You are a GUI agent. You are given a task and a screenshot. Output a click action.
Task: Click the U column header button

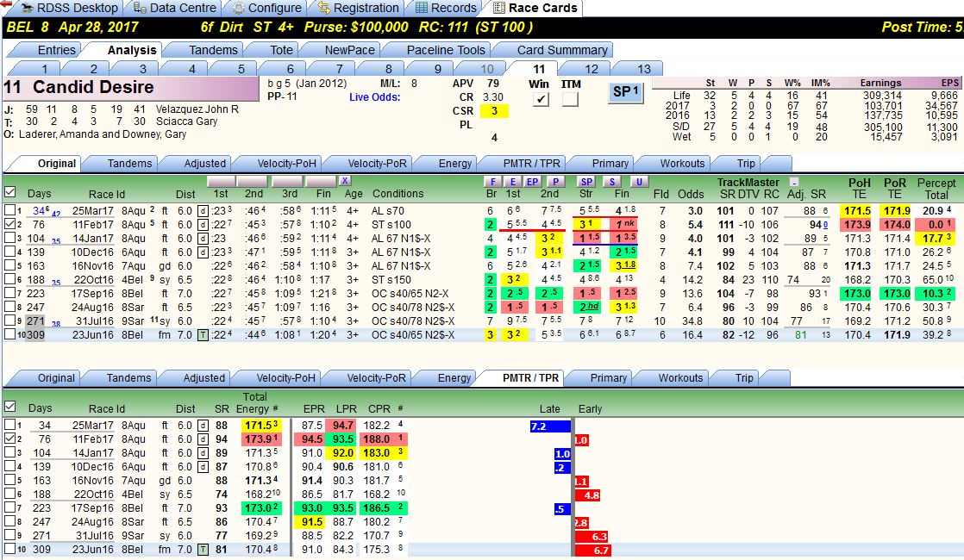(x=640, y=182)
